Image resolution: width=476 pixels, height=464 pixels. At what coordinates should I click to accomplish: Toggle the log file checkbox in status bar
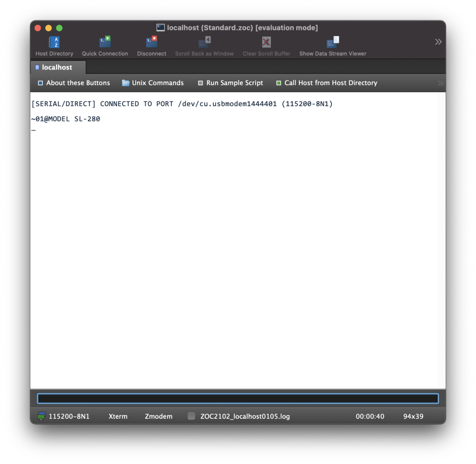[191, 416]
